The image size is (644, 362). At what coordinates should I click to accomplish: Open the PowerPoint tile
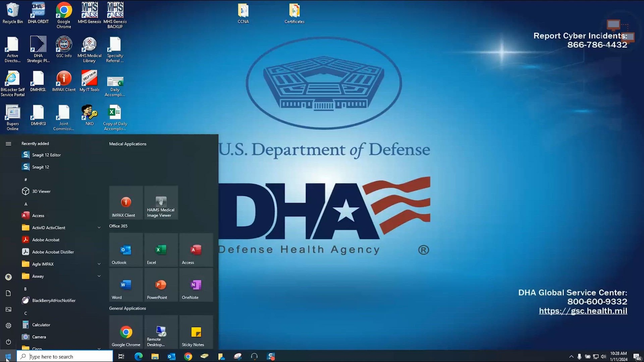click(161, 285)
